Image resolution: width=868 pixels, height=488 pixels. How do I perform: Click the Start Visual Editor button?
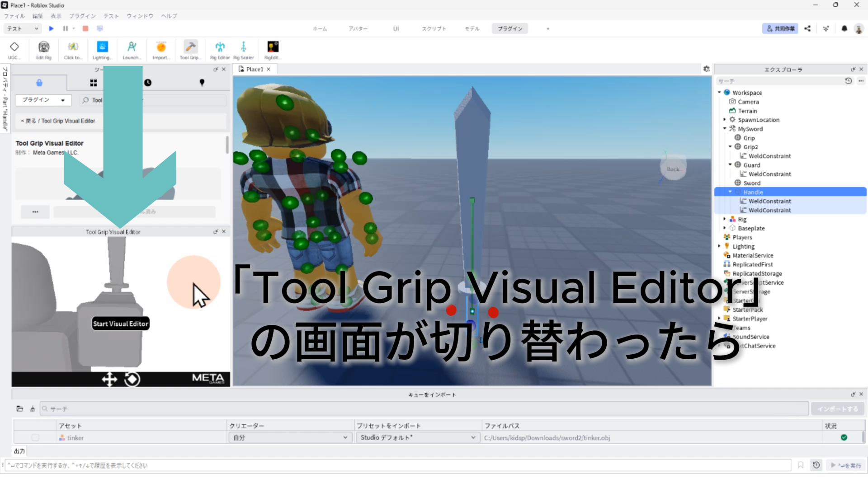(x=121, y=324)
